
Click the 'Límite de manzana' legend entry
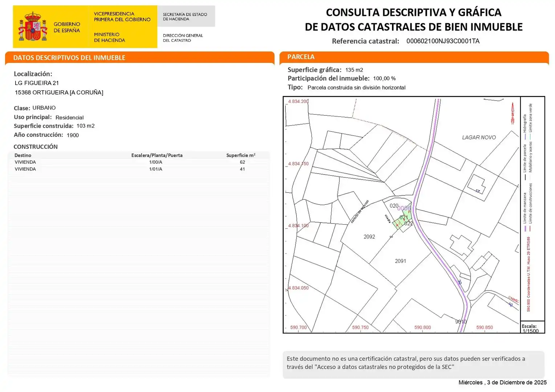tap(525, 212)
